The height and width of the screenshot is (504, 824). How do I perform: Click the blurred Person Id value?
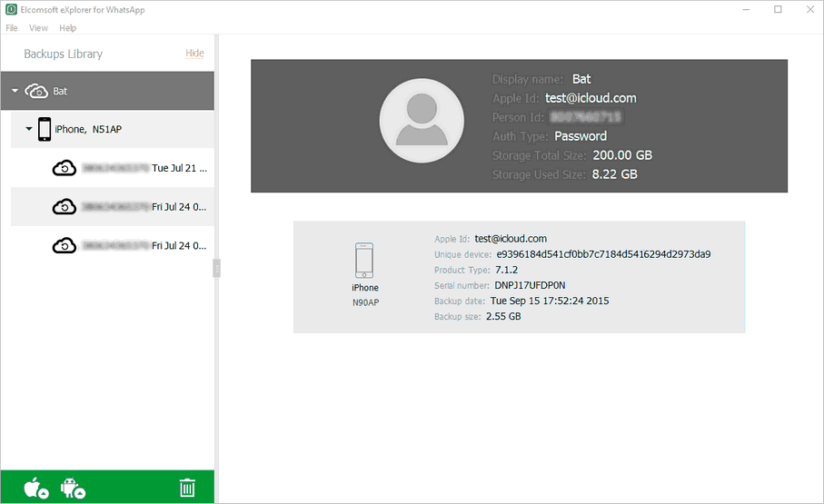pos(585,116)
